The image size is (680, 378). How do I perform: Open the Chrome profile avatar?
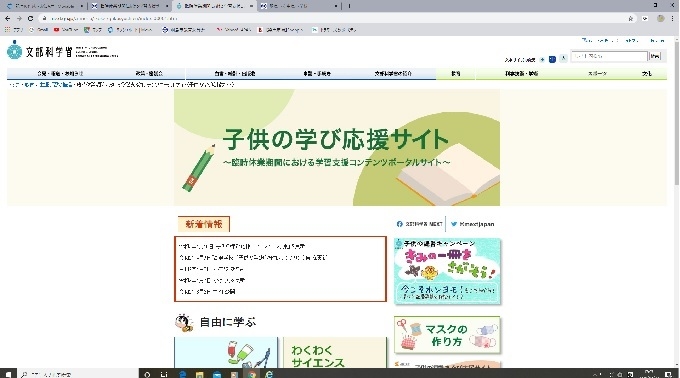coord(660,19)
